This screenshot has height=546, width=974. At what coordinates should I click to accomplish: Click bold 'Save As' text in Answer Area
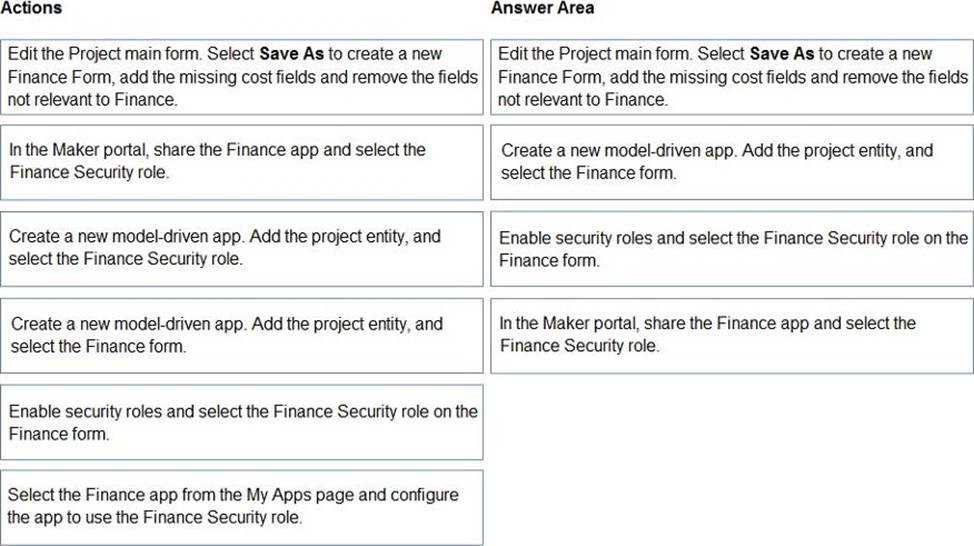pos(781,54)
